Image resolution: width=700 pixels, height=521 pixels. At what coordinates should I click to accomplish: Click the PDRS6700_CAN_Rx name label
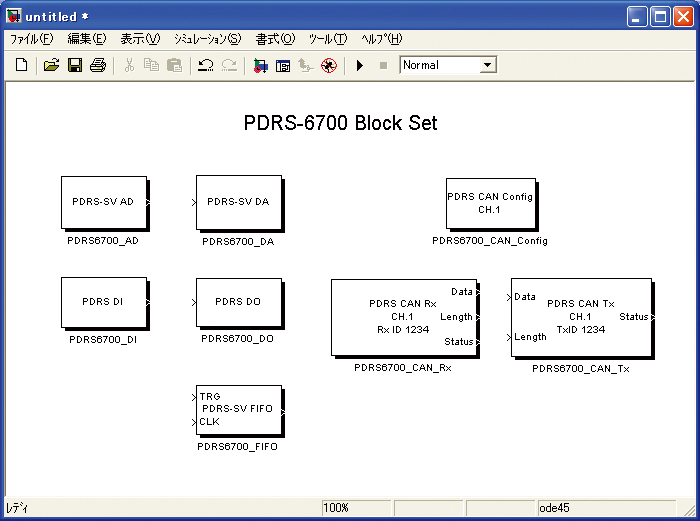pyautogui.click(x=403, y=368)
